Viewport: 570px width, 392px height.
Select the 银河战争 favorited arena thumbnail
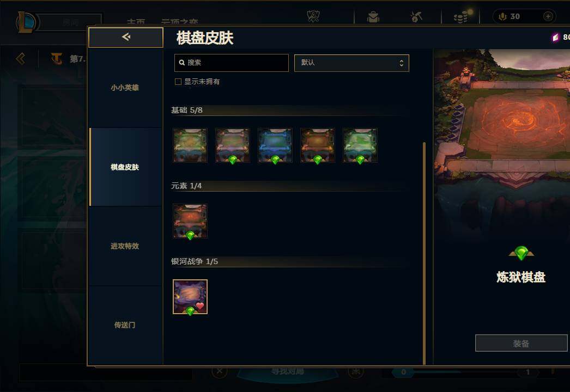tap(190, 297)
